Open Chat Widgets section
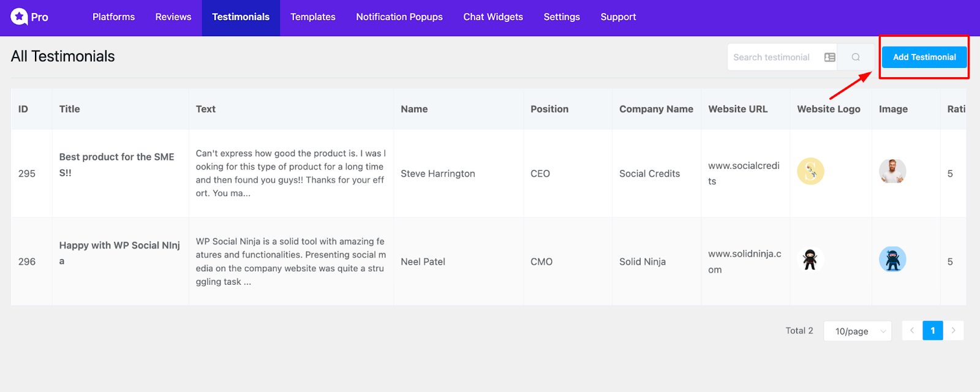Image resolution: width=980 pixels, height=392 pixels. (x=493, y=17)
